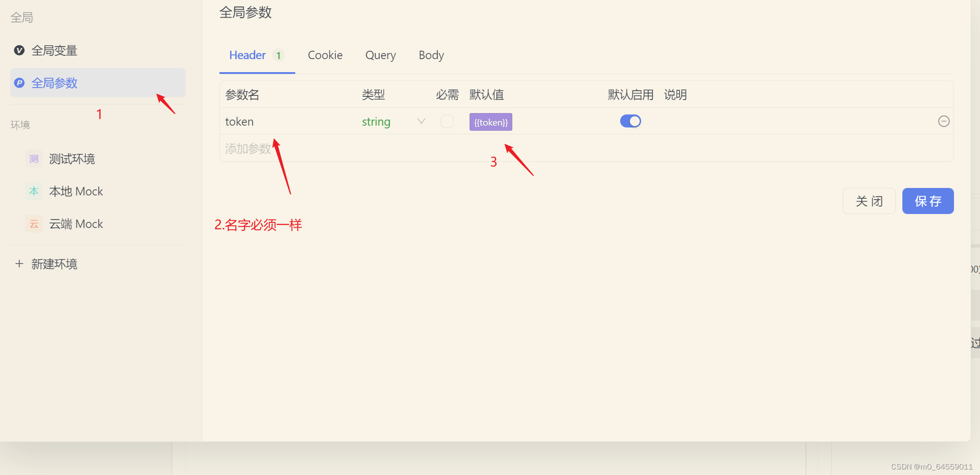
Task: Click the local Mock badge icon
Action: click(34, 191)
